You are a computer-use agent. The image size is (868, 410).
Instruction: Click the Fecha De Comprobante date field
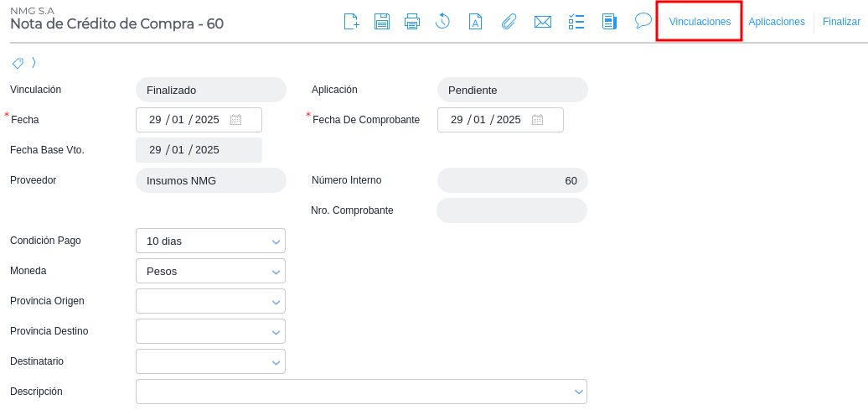[500, 120]
